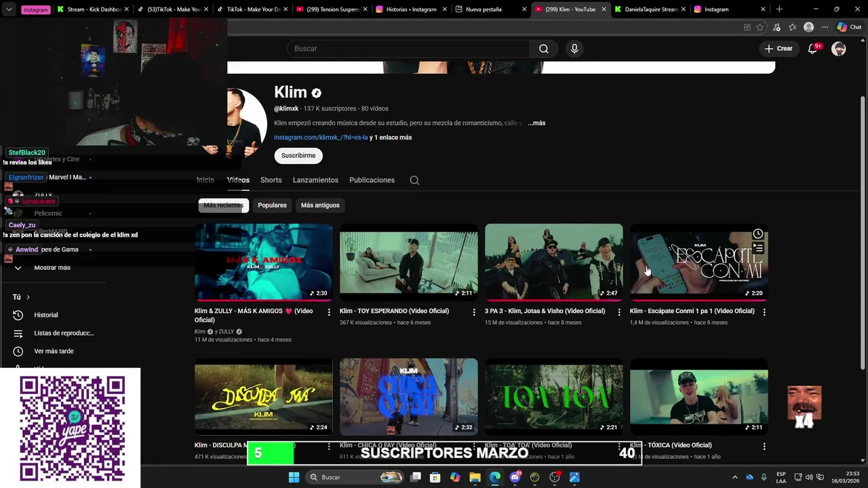
Task: Open MÁS K AMIGOS video thumbnail
Action: click(264, 262)
